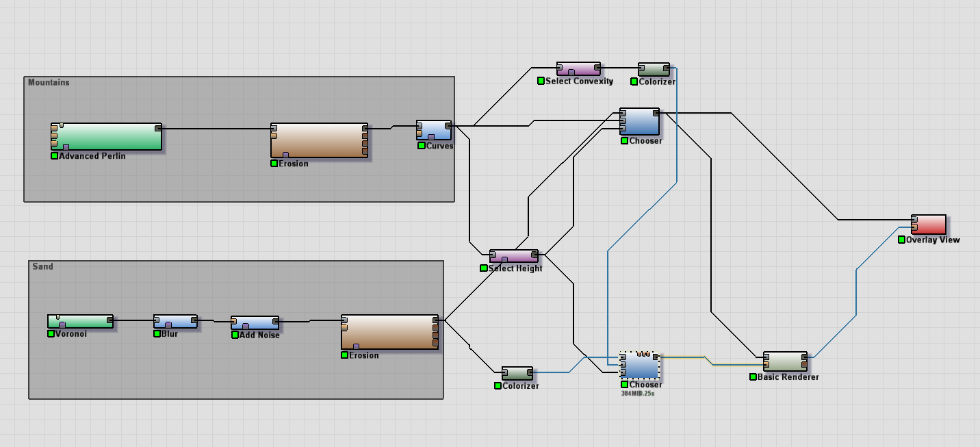Select the upper Chooser node
The height and width of the screenshot is (447, 980).
[639, 121]
